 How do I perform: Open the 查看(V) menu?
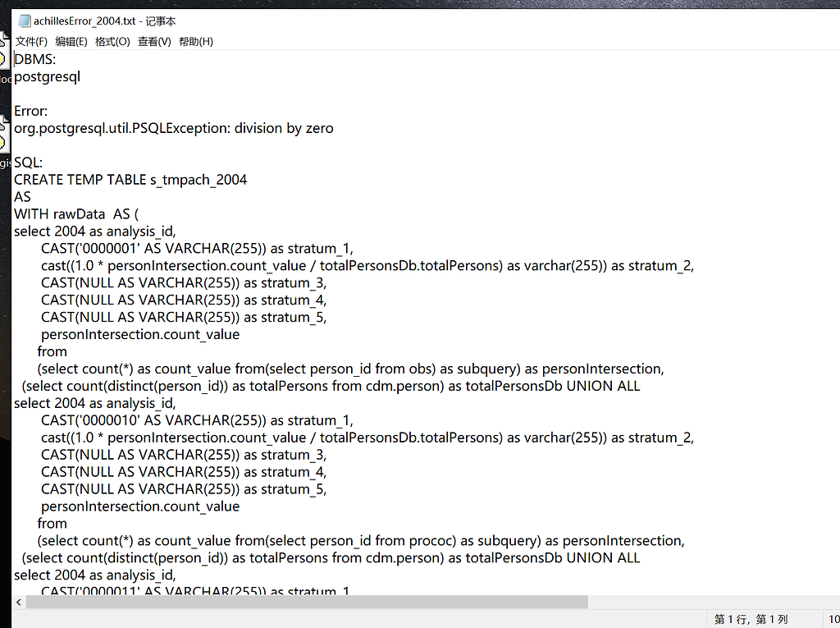153,41
